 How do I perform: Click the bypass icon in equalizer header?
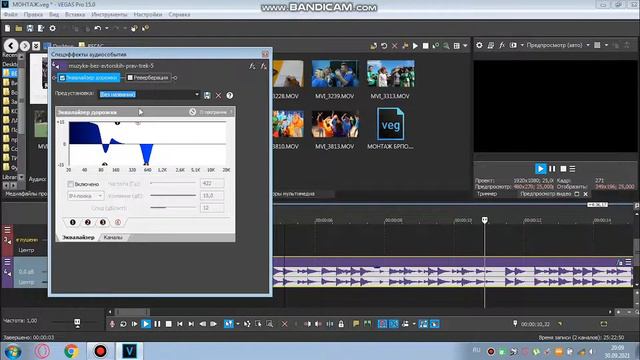pyautogui.click(x=192, y=111)
